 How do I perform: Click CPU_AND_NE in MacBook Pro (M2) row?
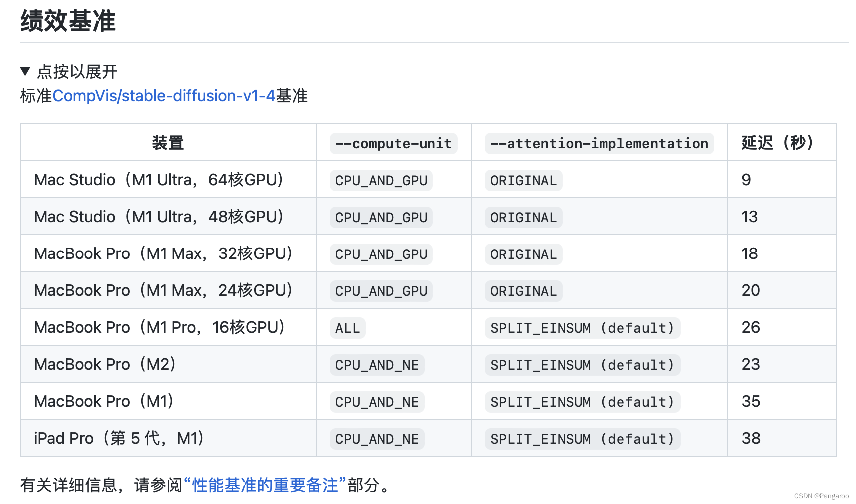(x=377, y=365)
